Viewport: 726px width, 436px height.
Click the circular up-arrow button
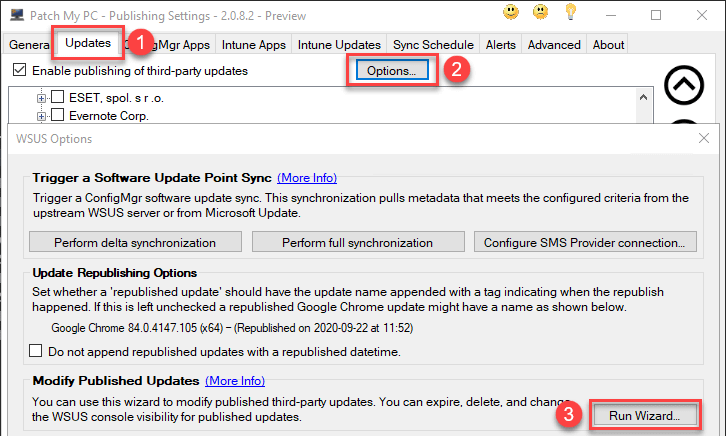(684, 85)
